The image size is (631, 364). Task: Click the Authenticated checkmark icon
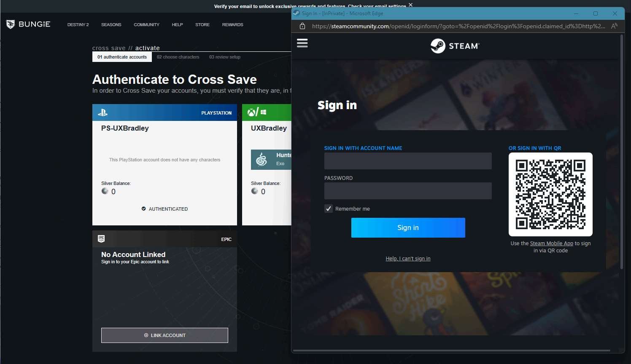pos(143,209)
